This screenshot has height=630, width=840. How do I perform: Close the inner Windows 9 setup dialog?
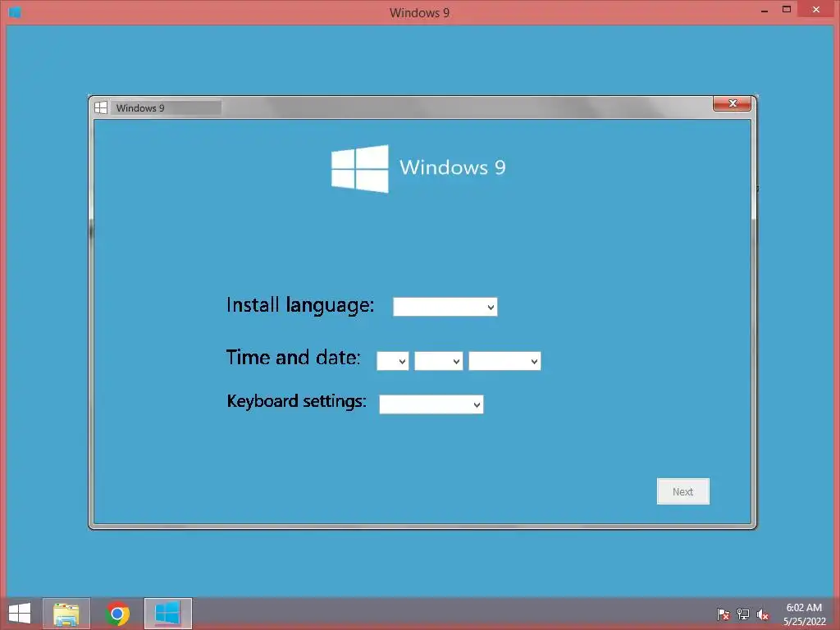click(x=732, y=103)
